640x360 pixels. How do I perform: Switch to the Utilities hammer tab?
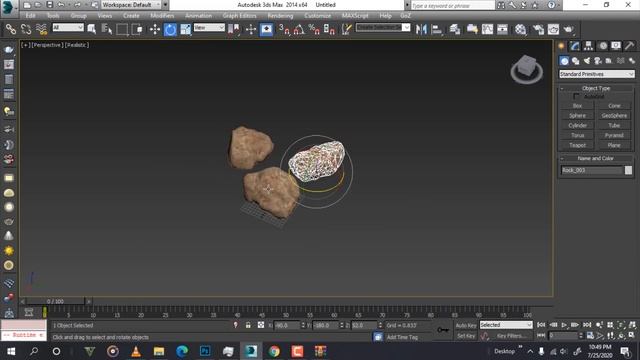[x=629, y=46]
